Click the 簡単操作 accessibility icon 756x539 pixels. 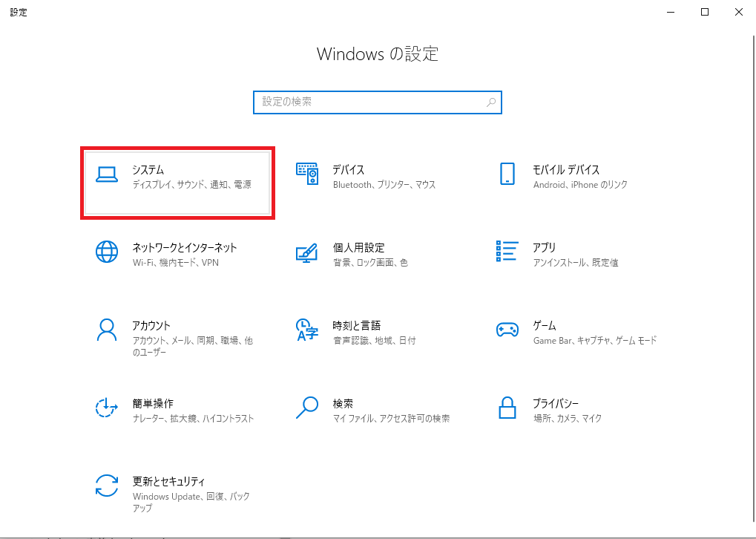(x=107, y=408)
